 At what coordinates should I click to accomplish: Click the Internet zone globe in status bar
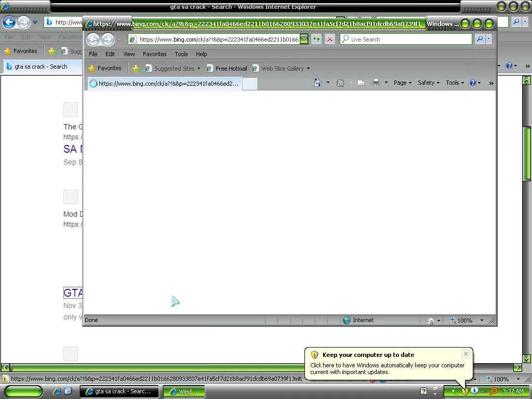[x=347, y=320]
